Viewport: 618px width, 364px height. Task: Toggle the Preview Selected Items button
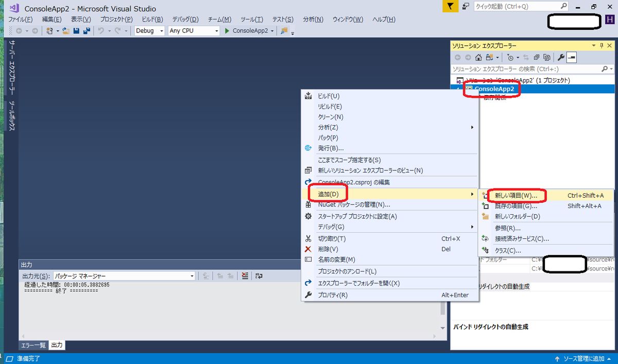click(572, 58)
